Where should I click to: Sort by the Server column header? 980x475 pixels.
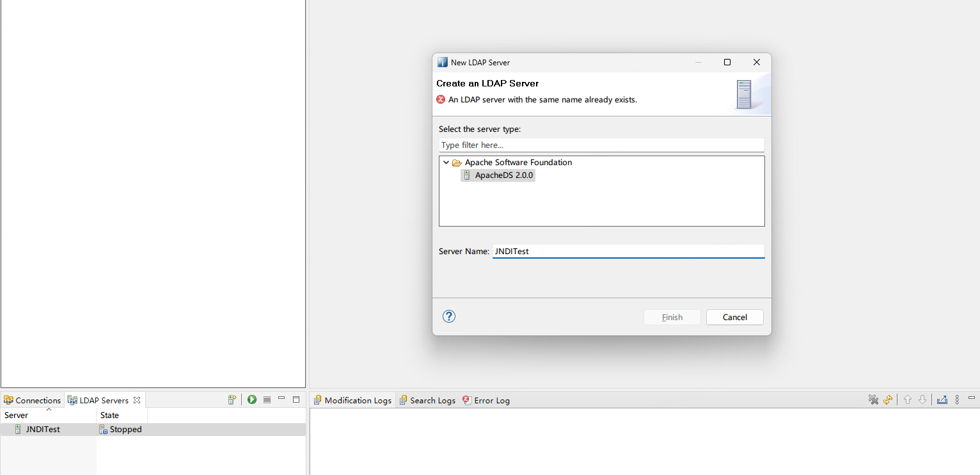[x=49, y=415]
